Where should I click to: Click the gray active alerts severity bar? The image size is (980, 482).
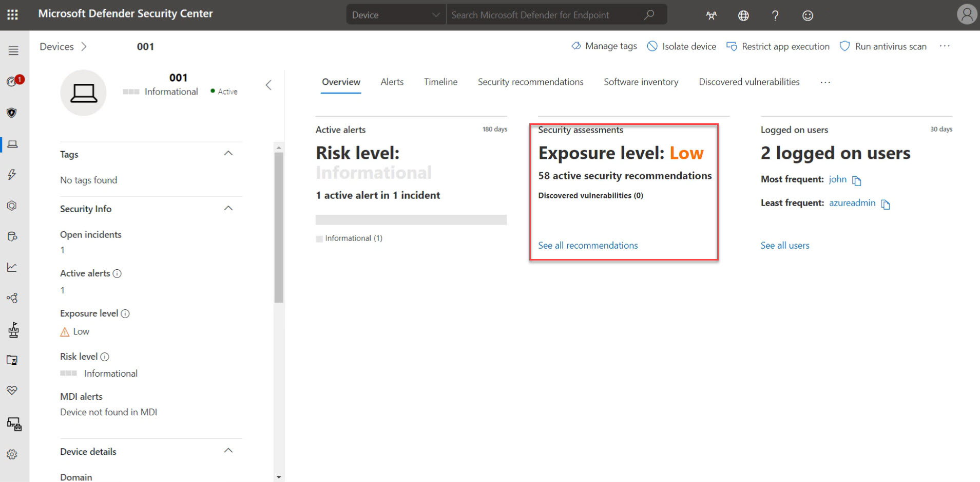(411, 220)
